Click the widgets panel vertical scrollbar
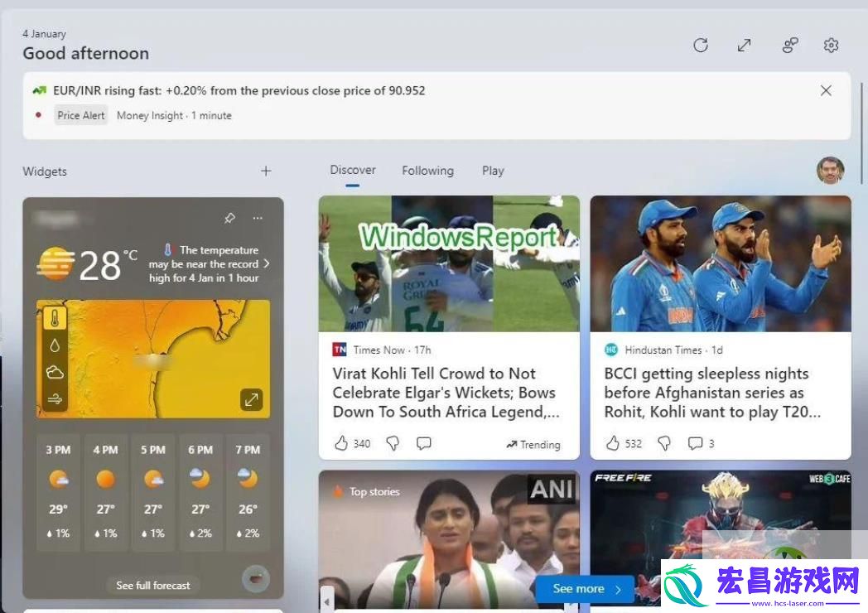This screenshot has width=868, height=613. pyautogui.click(x=861, y=133)
